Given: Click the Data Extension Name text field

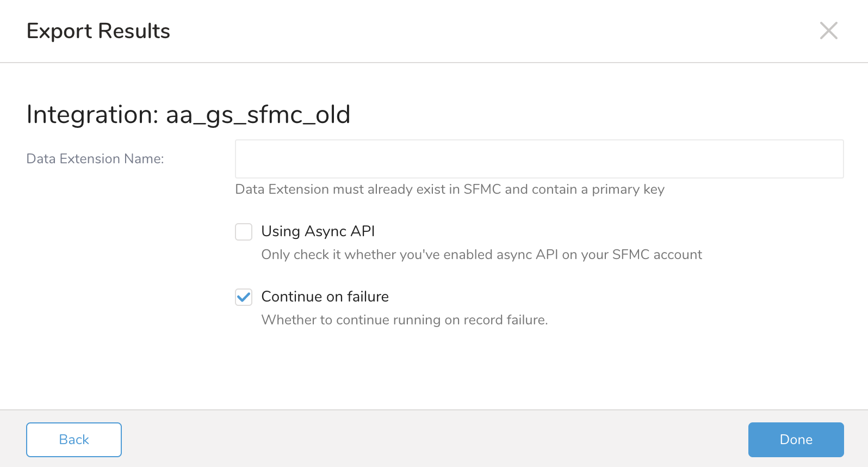Looking at the screenshot, I should coord(539,159).
